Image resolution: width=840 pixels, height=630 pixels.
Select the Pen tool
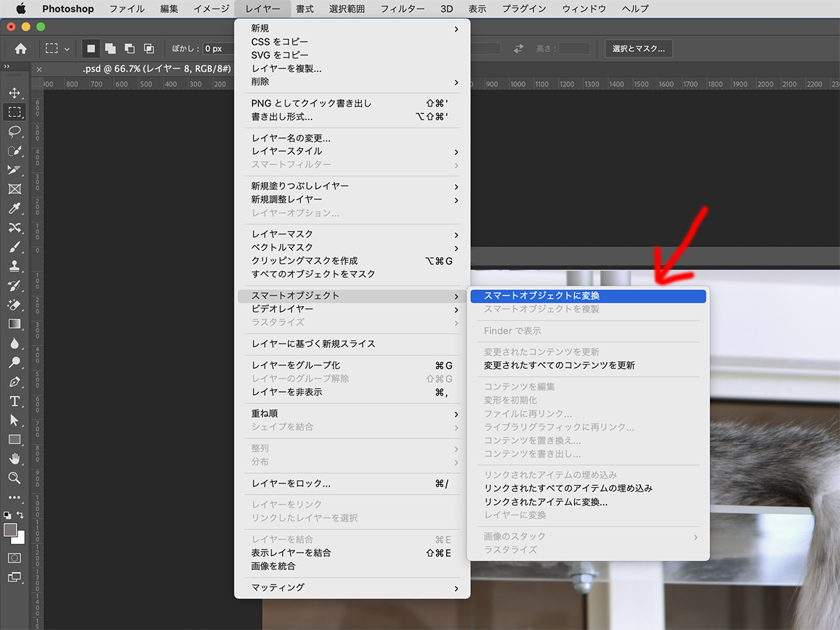pos(14,382)
